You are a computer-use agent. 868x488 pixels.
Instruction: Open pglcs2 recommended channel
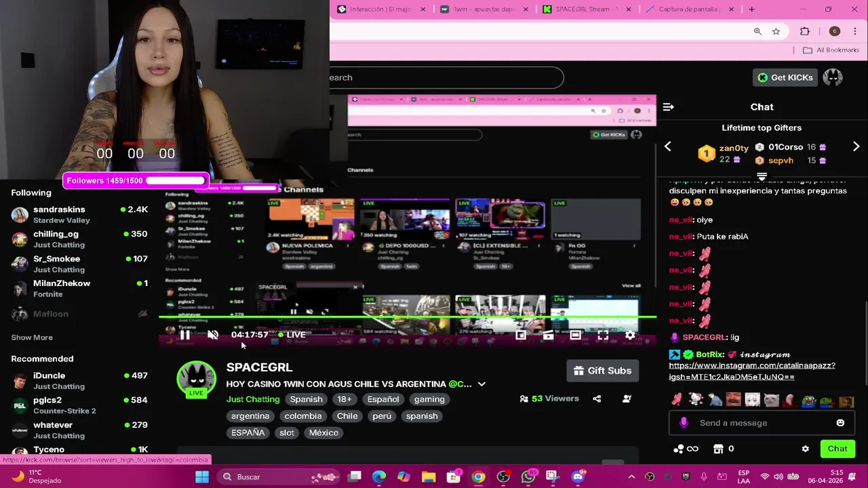click(79, 405)
